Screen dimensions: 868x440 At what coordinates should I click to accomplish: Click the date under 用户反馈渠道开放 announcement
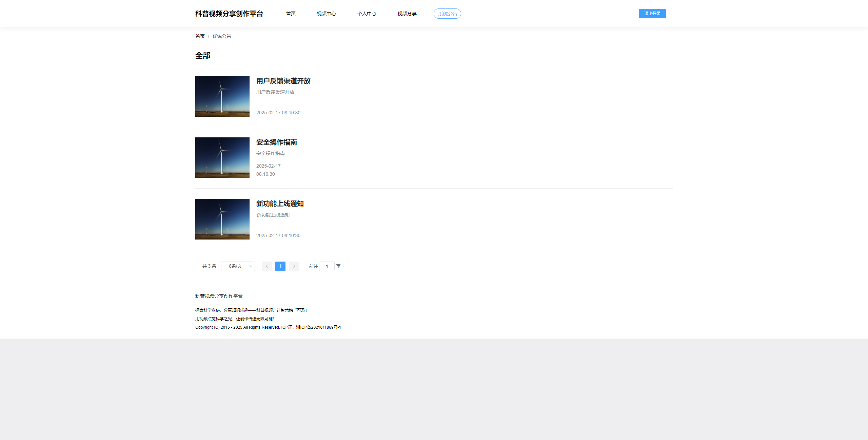tap(278, 113)
